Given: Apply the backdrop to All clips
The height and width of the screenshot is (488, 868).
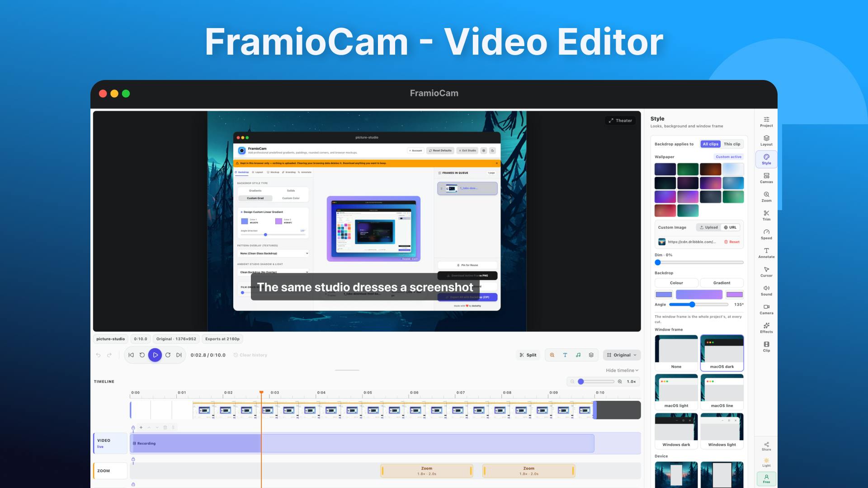Looking at the screenshot, I should (710, 144).
